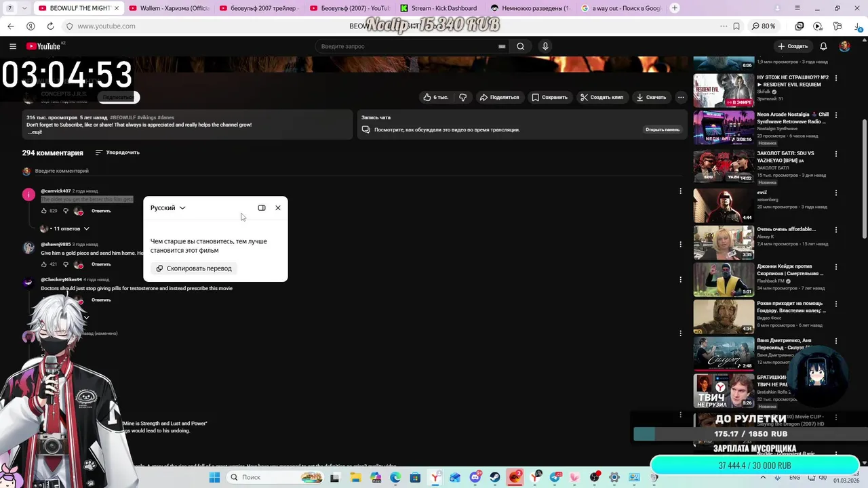The image size is (868, 488).
Task: Open sort options Упорядочить for comments
Action: coord(117,152)
